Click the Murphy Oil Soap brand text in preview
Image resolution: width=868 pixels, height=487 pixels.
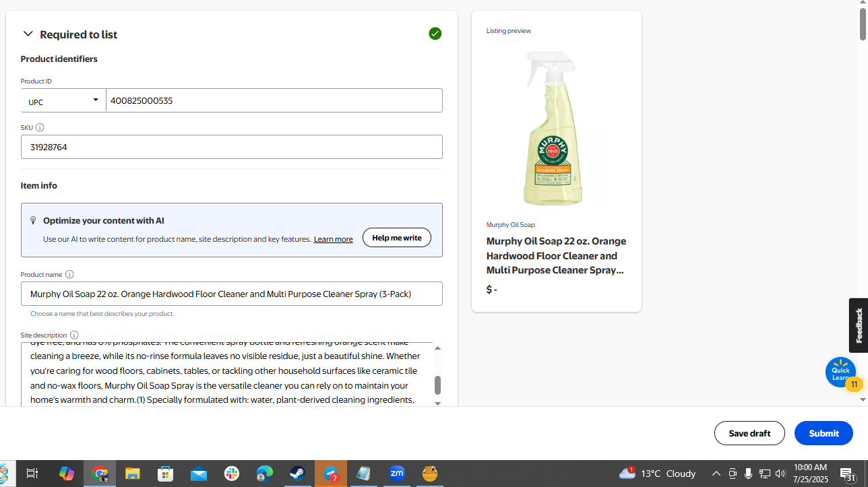coord(511,225)
